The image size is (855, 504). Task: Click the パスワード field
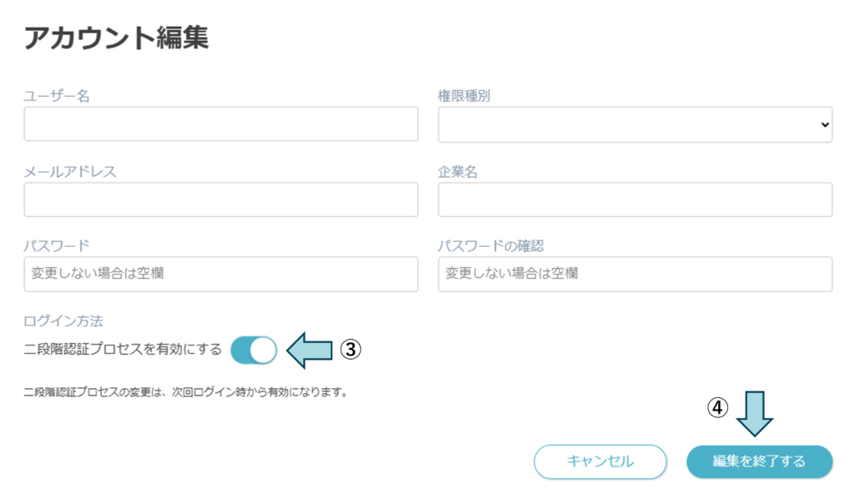coord(220,274)
